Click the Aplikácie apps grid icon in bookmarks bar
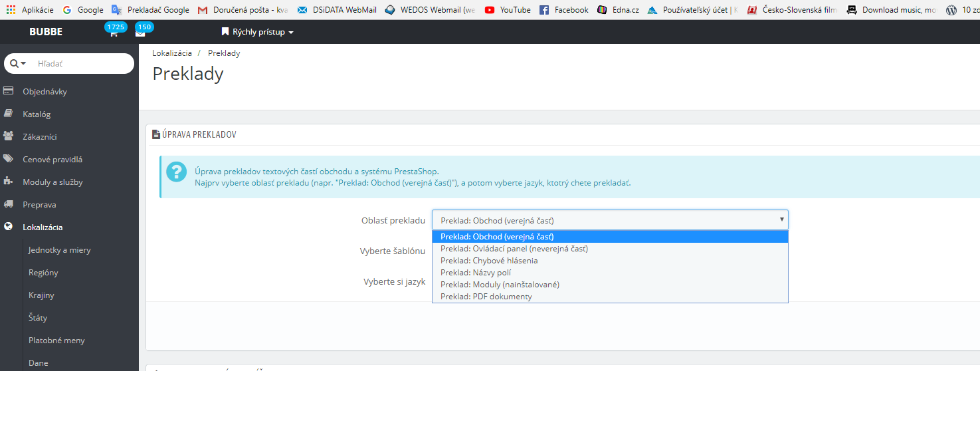This screenshot has height=431, width=980. [11, 10]
